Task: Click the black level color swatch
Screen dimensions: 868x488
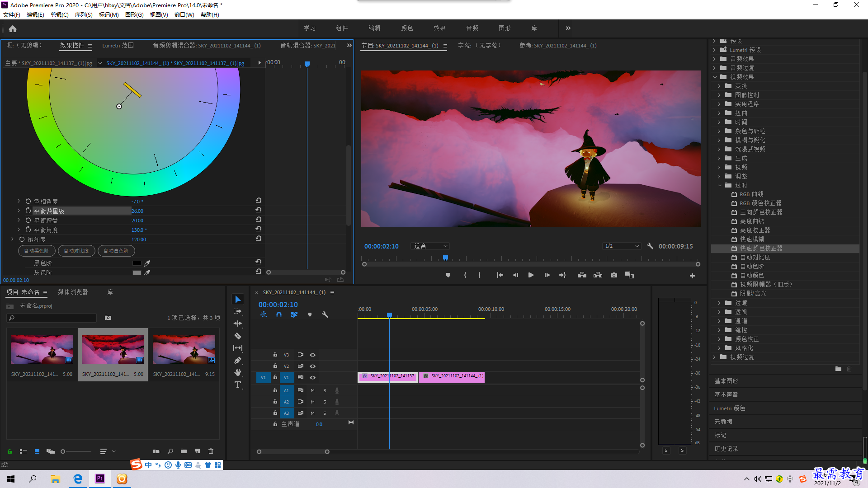Action: (x=137, y=263)
